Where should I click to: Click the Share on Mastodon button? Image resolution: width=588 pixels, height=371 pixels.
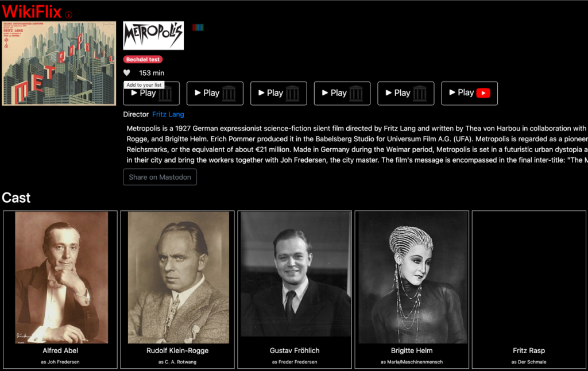tap(160, 177)
